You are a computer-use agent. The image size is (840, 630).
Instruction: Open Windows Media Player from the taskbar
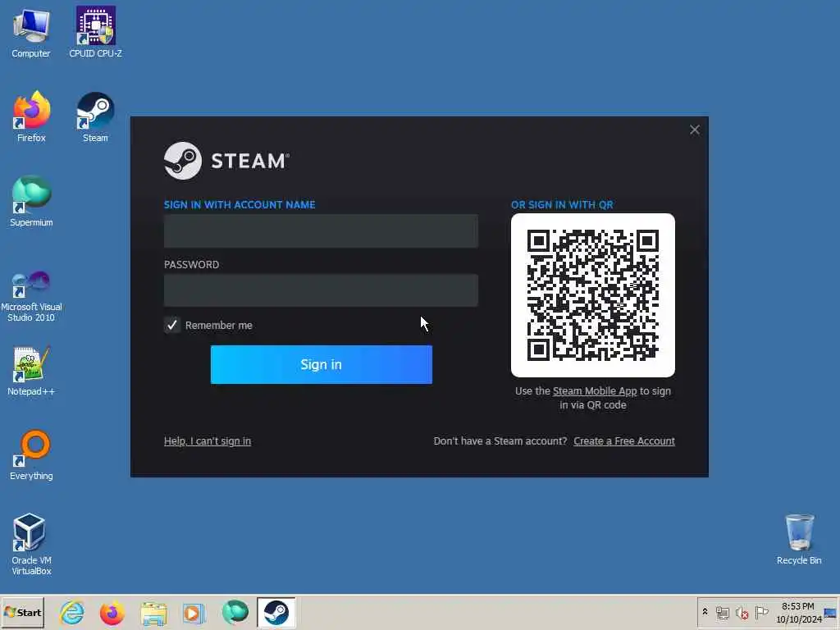point(194,613)
